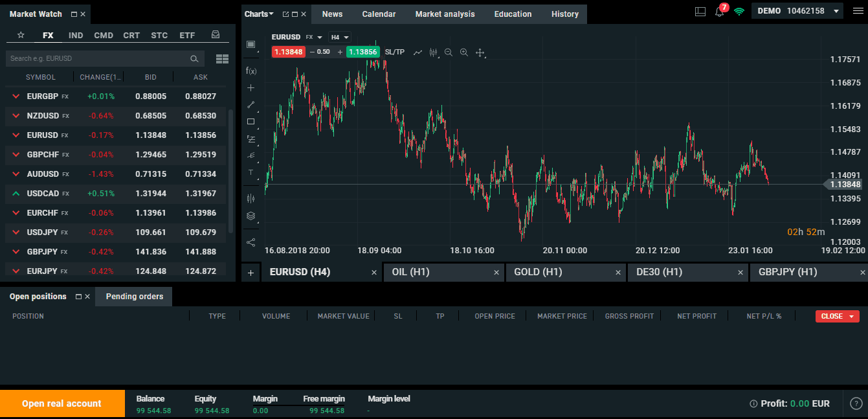
Task: Select the crosshair plus tool
Action: (251, 87)
